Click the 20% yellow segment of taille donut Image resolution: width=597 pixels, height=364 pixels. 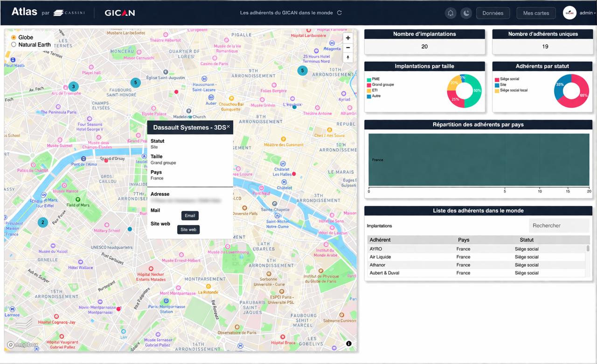pyautogui.click(x=453, y=82)
